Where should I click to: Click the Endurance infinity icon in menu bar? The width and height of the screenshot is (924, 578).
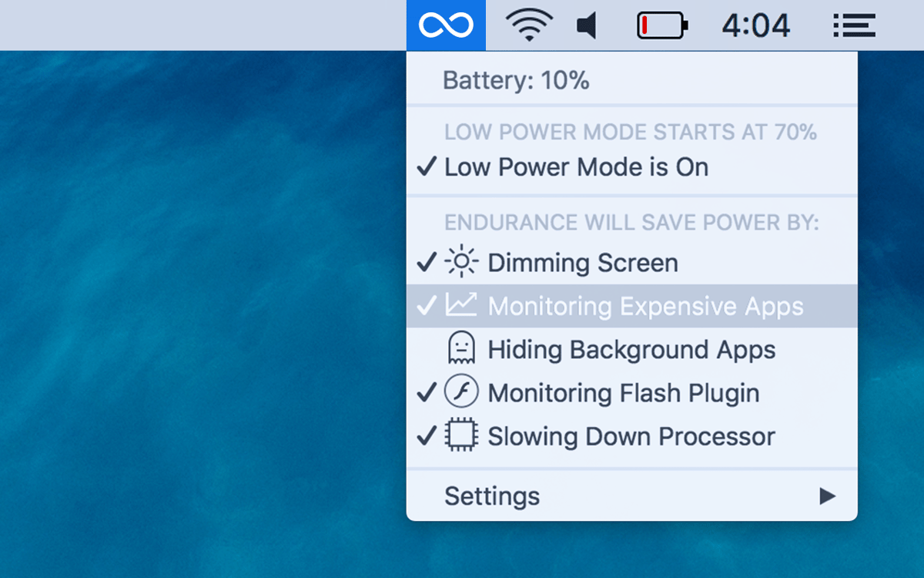coord(446,25)
